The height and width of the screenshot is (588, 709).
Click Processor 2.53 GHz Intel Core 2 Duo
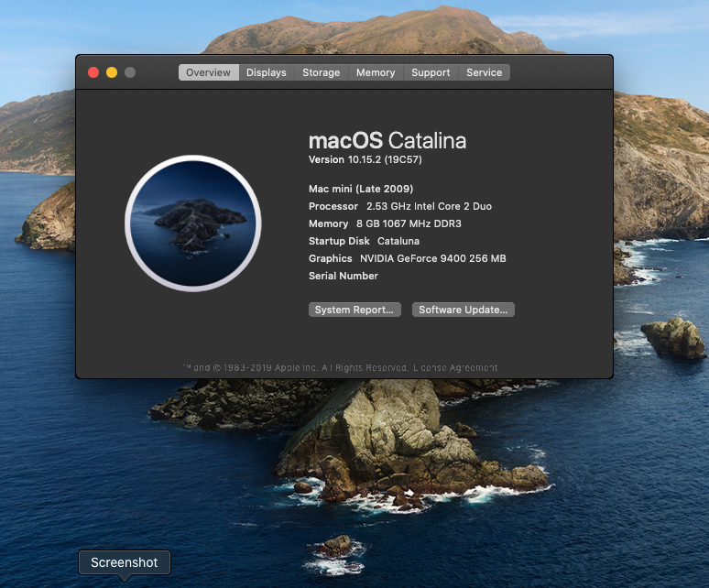point(400,206)
